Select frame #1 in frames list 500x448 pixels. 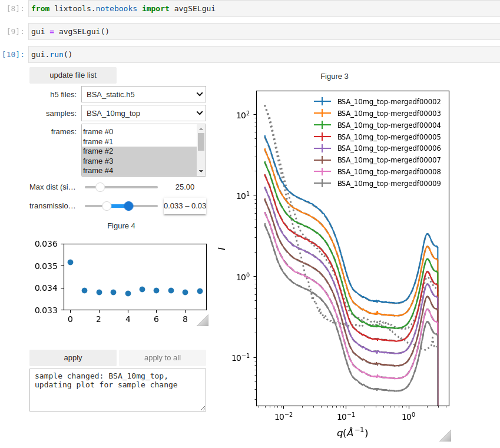pos(140,141)
